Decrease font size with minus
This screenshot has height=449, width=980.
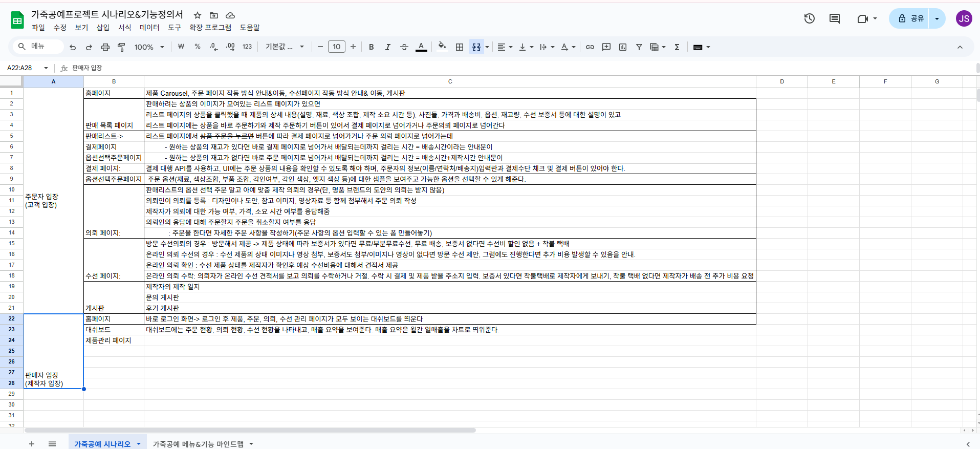point(320,47)
